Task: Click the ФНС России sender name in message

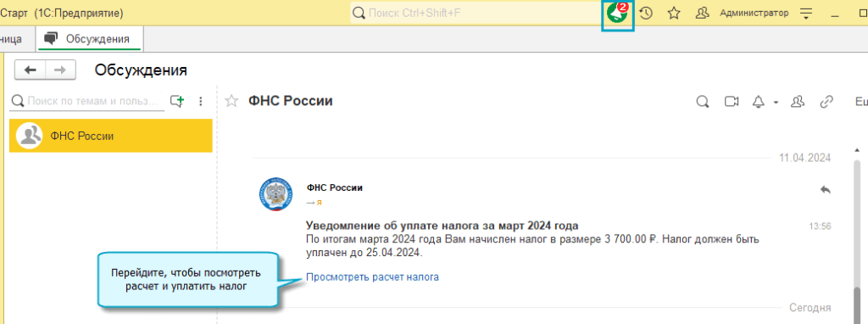Action: 334,187
